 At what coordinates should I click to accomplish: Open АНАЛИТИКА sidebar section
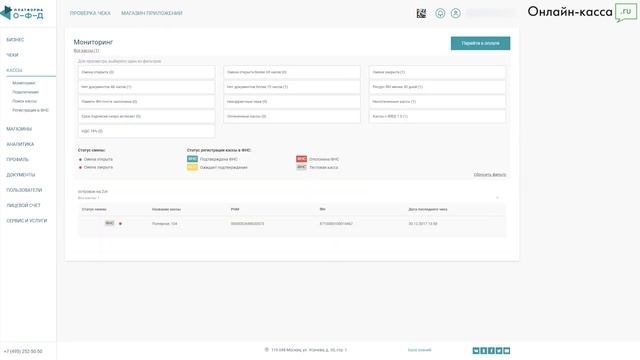point(20,144)
